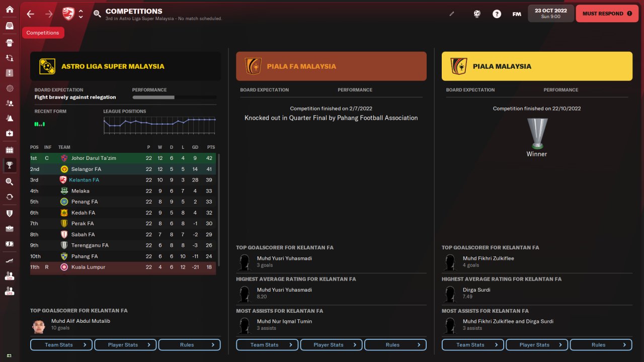This screenshot has height=362, width=644.
Task: Open Player Stats for Astro Liga Super Malaysia
Action: [x=125, y=345]
